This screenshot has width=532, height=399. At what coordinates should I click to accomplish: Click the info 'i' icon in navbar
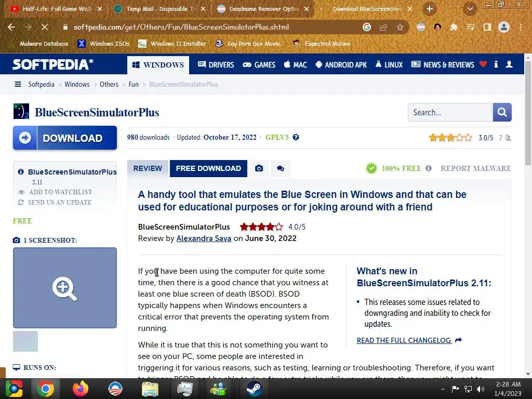(x=496, y=64)
